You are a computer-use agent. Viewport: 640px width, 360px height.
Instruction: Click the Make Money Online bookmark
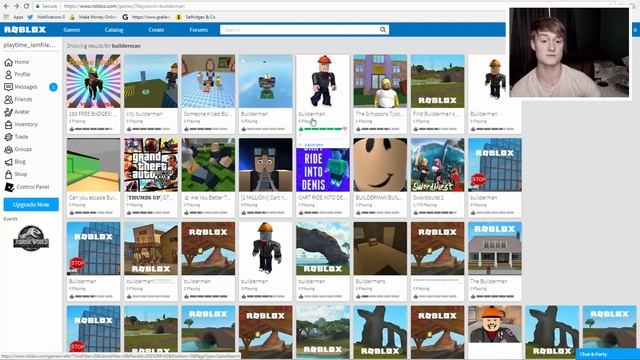[93, 17]
